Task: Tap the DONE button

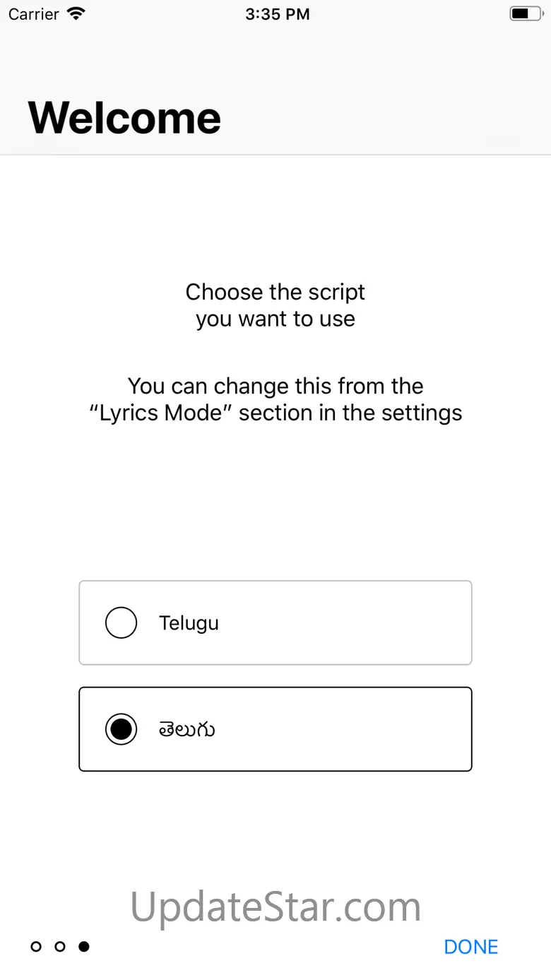Action: click(471, 947)
